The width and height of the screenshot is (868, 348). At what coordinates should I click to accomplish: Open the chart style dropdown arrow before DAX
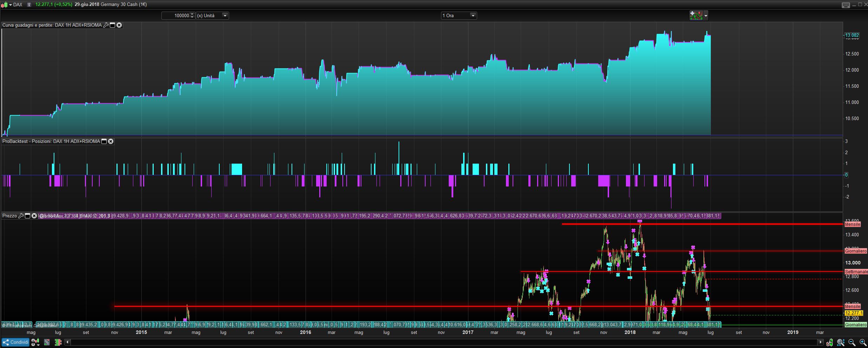click(11, 5)
